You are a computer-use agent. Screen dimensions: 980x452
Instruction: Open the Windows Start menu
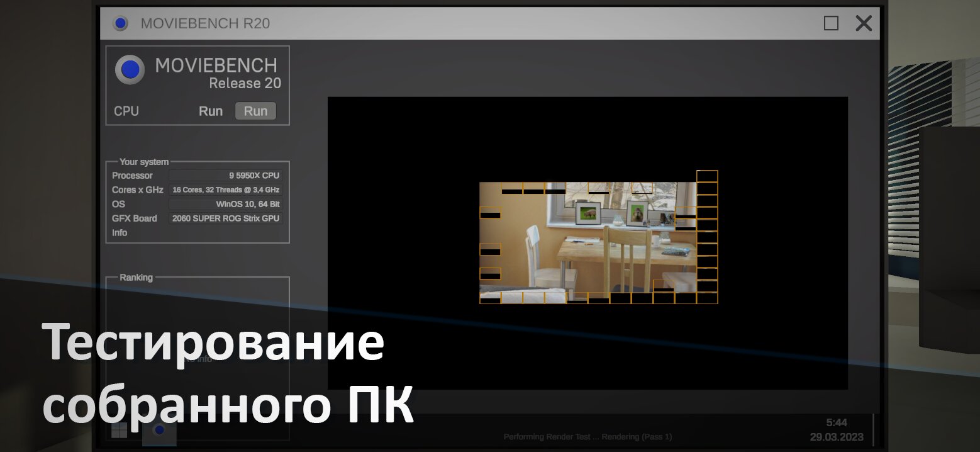(119, 430)
